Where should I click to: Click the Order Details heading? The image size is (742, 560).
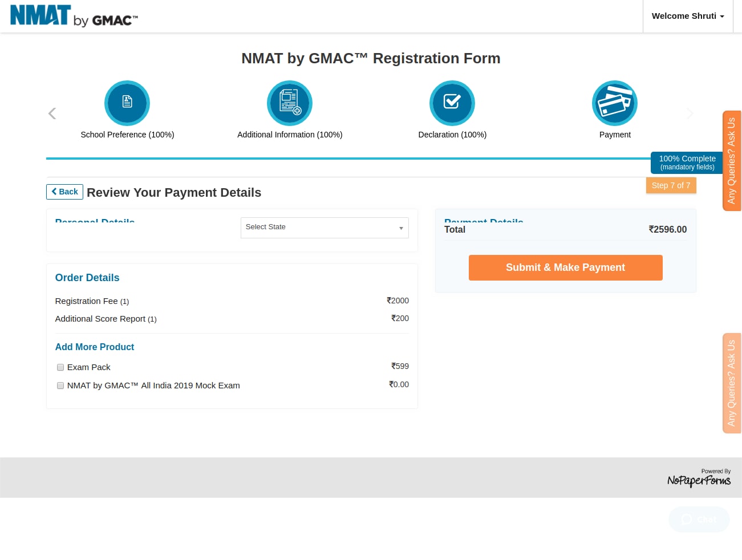[87, 278]
